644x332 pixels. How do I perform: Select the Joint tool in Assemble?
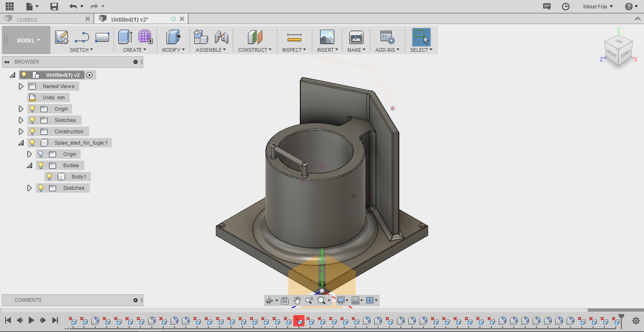click(221, 37)
